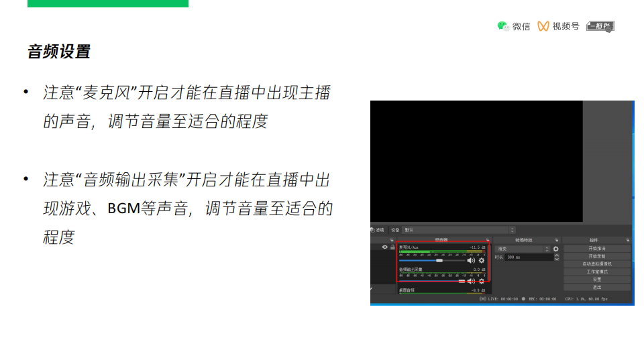Viewport: 644px width, 362px height.
Task: Click the 音频输出采集 channel label
Action: 411,269
